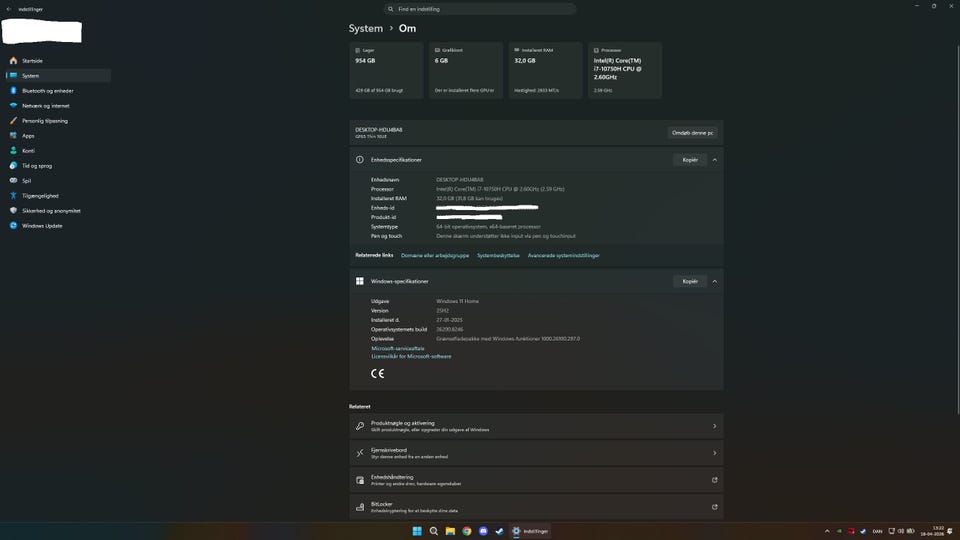The width and height of the screenshot is (960, 540).
Task: Open Discord from taskbar
Action: coord(483,531)
